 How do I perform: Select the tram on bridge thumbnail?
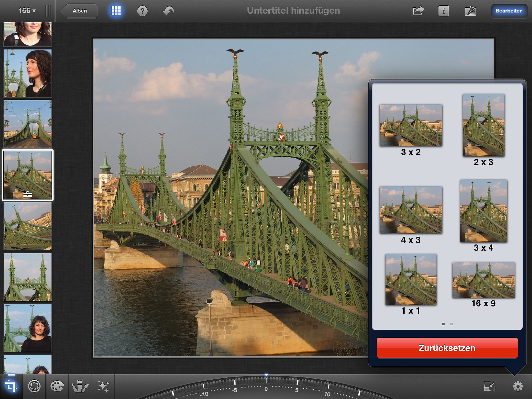[28, 124]
